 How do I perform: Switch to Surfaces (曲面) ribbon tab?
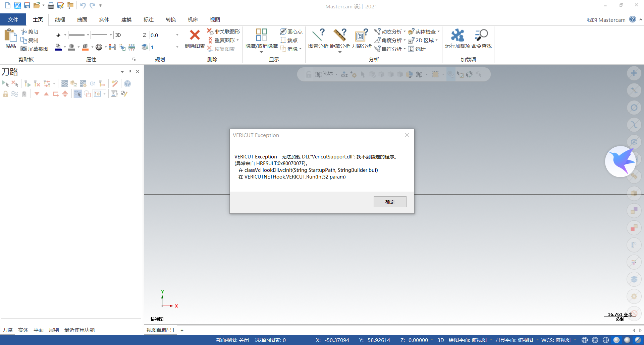pos(82,19)
